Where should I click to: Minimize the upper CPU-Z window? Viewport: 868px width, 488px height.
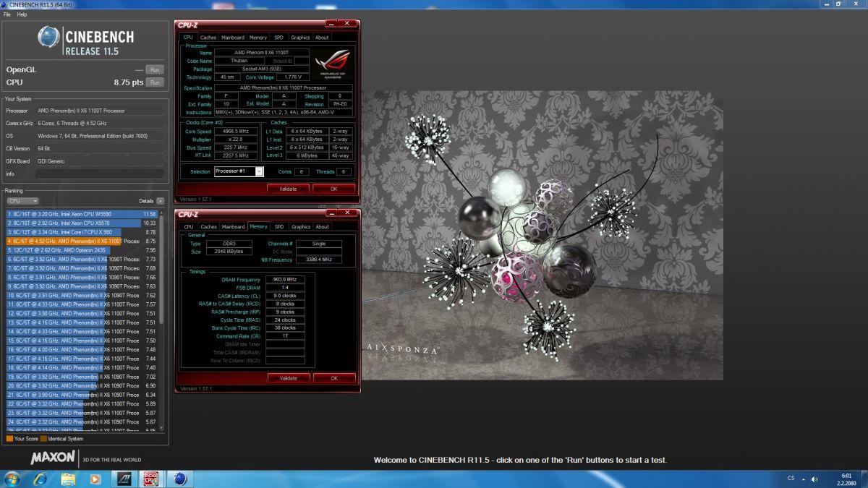330,25
